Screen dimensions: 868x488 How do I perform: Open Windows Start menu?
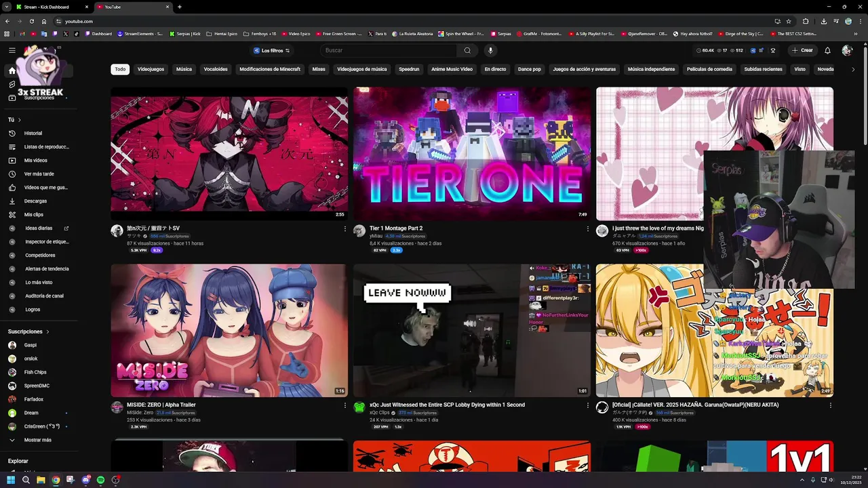(x=11, y=480)
